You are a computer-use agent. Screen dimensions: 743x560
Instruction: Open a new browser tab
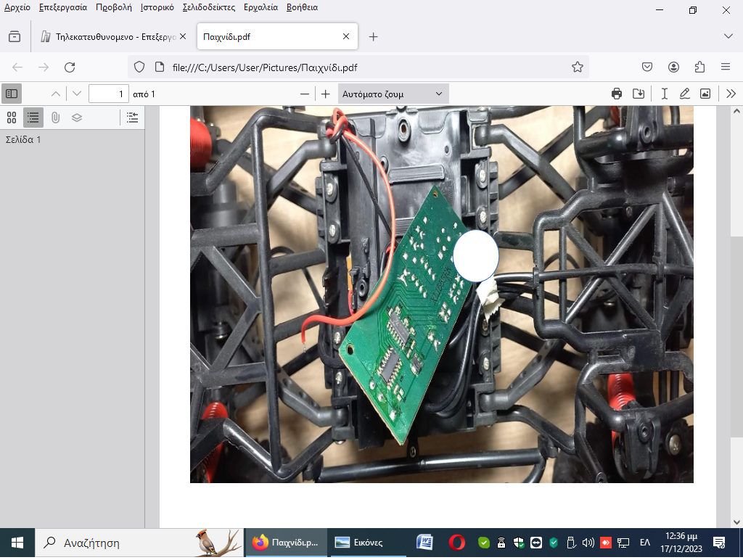374,36
